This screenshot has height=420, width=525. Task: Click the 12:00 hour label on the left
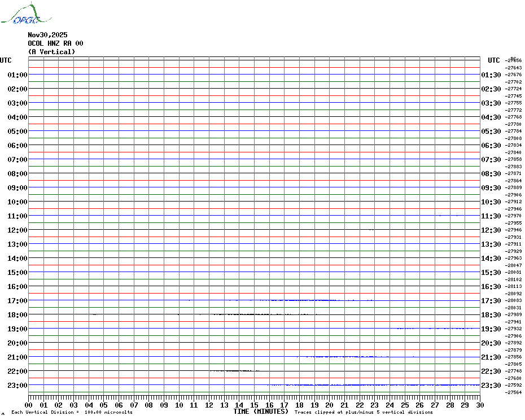(x=17, y=230)
